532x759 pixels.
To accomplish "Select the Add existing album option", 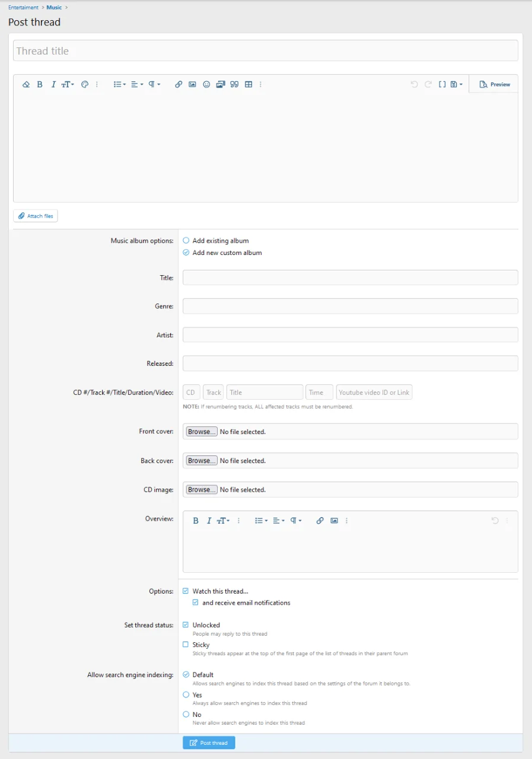I will (x=186, y=241).
